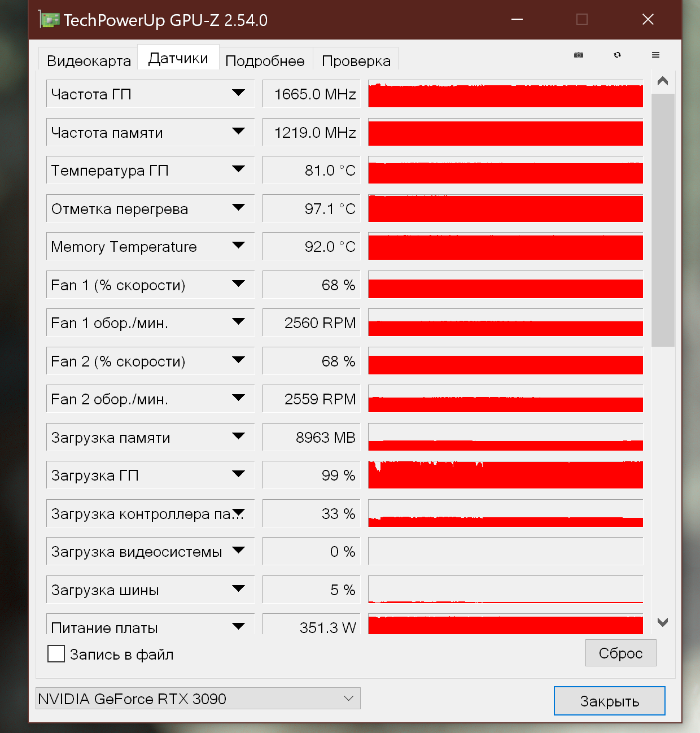The width and height of the screenshot is (700, 733).
Task: Click the refresh sensors icon
Action: (617, 55)
